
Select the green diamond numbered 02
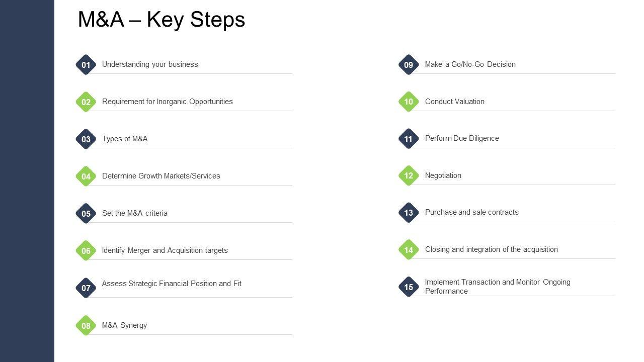tap(86, 102)
